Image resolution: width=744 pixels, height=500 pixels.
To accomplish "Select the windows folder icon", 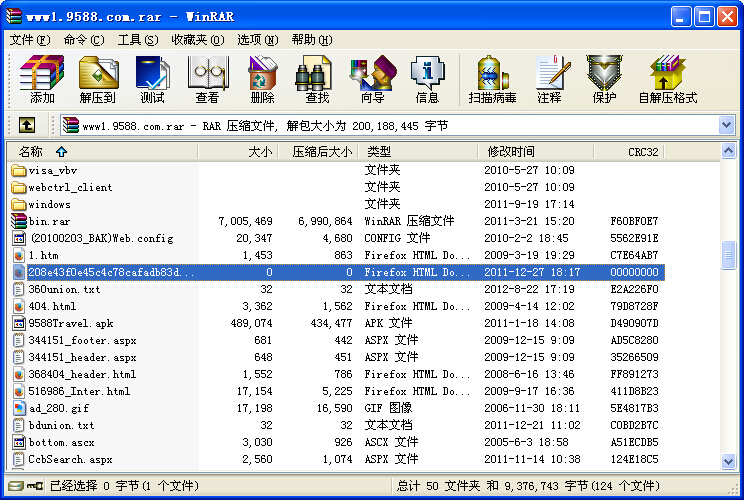I will tap(19, 204).
